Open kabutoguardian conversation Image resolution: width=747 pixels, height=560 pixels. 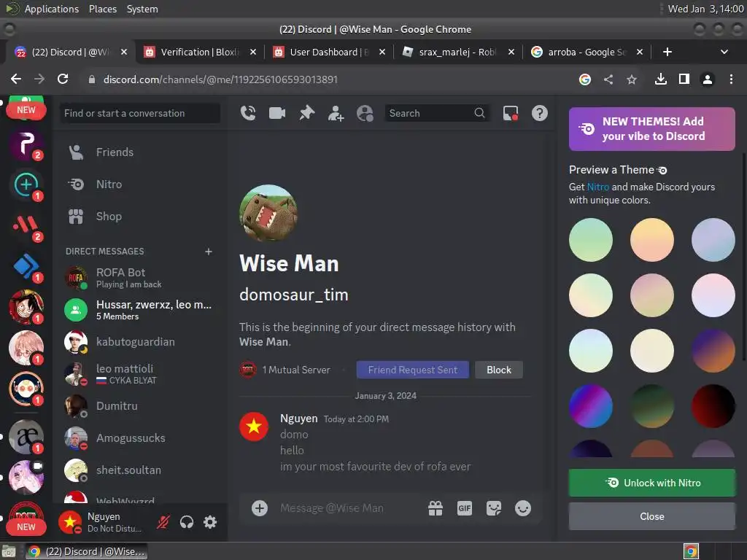tap(140, 342)
